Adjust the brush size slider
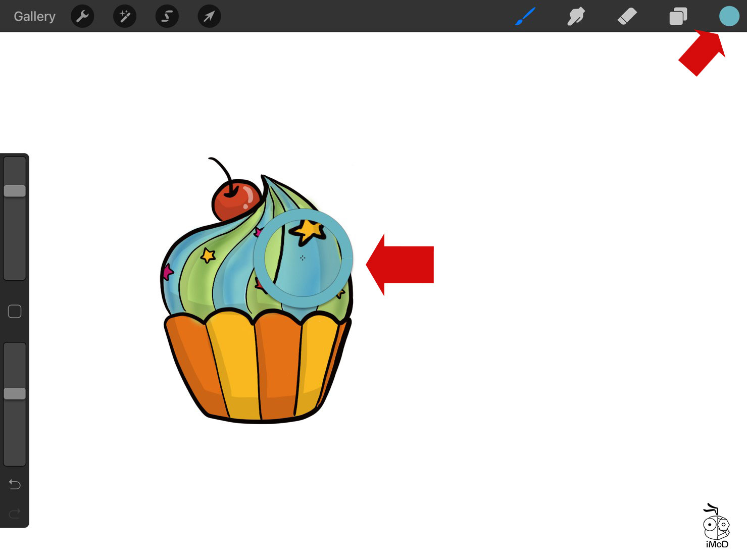Image resolution: width=747 pixels, height=560 pixels. pos(15,190)
